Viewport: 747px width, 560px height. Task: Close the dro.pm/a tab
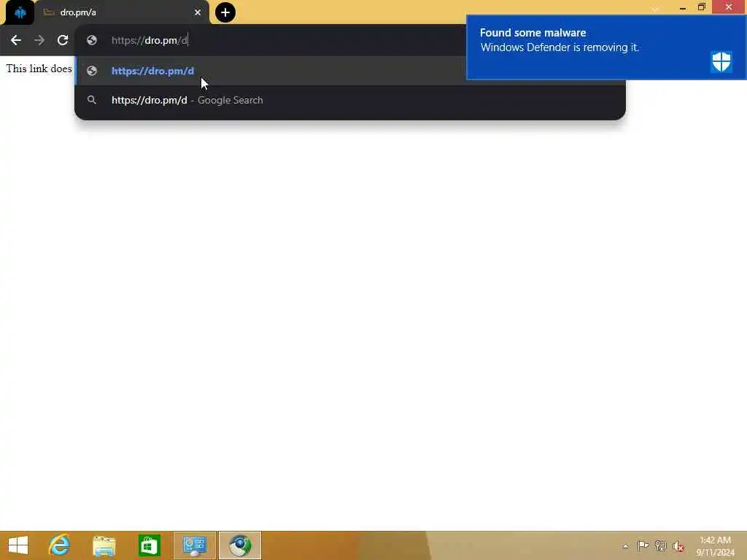(197, 12)
